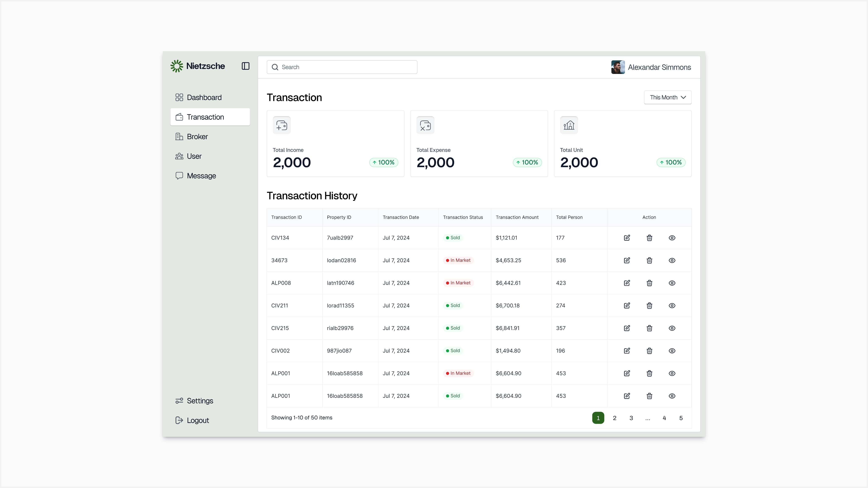Click the Nietzsche logo icon

tap(177, 66)
